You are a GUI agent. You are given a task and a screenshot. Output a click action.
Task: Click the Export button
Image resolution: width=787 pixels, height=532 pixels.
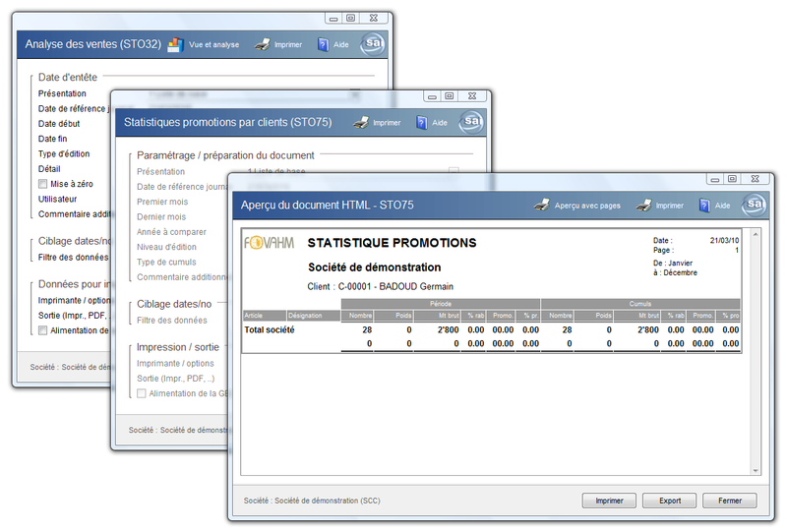670,501
